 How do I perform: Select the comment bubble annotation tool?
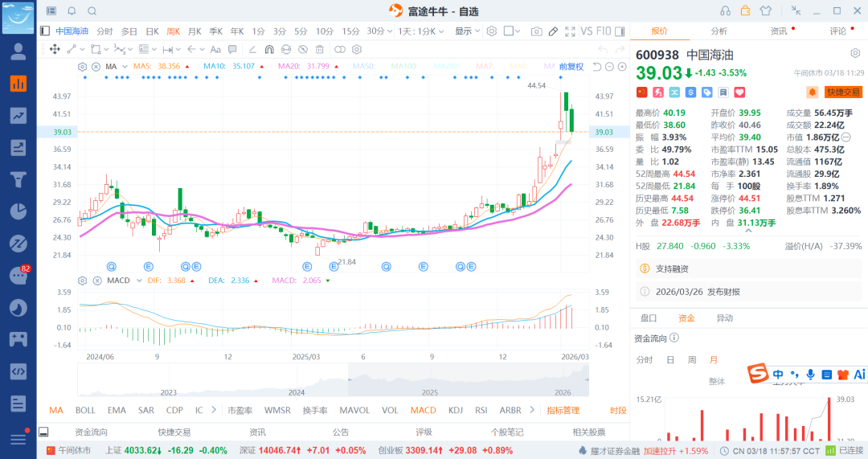(x=232, y=49)
